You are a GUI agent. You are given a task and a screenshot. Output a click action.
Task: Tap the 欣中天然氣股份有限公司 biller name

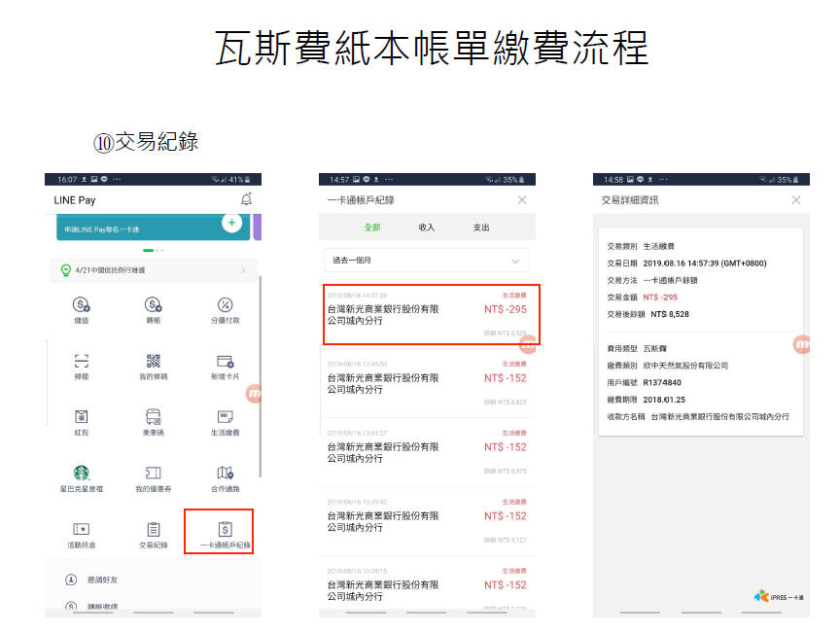pos(685,366)
